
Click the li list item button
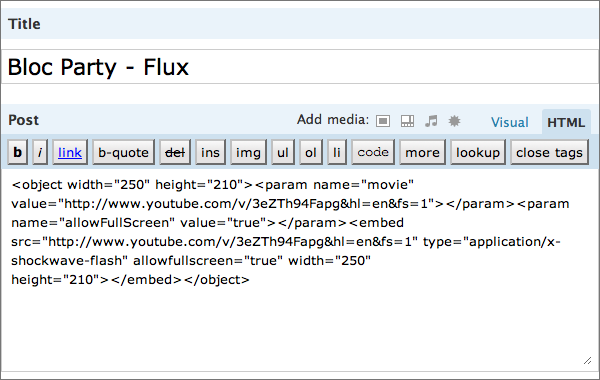click(x=337, y=152)
